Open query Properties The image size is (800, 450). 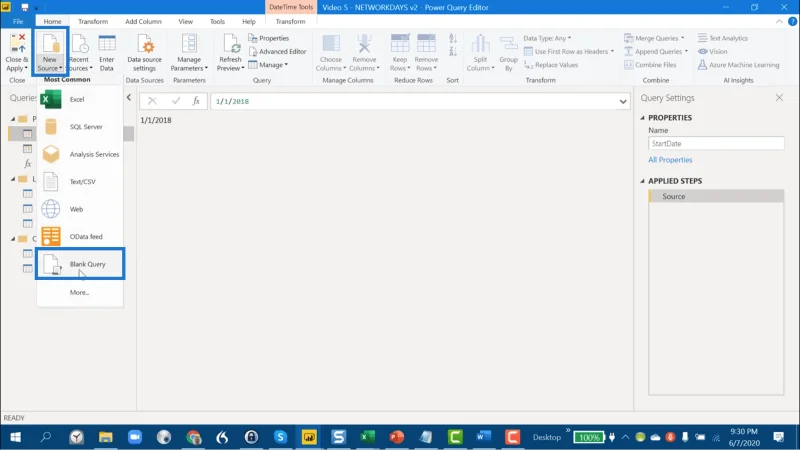click(269, 38)
